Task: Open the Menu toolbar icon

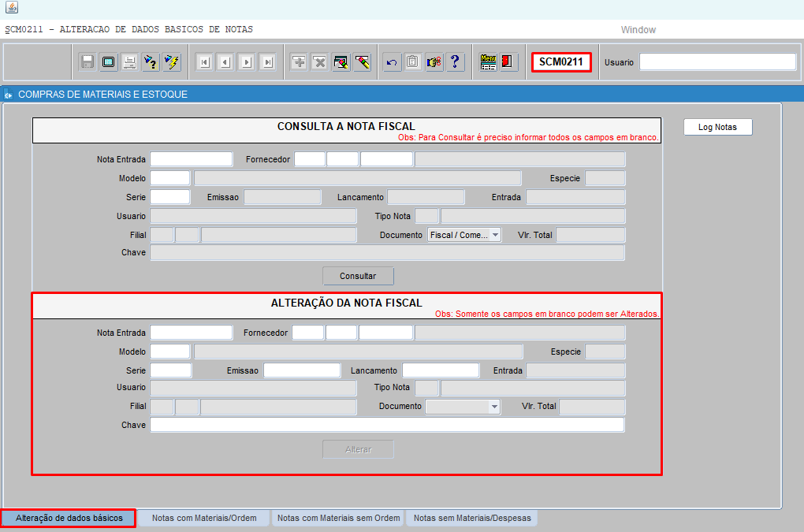Action: coord(489,62)
